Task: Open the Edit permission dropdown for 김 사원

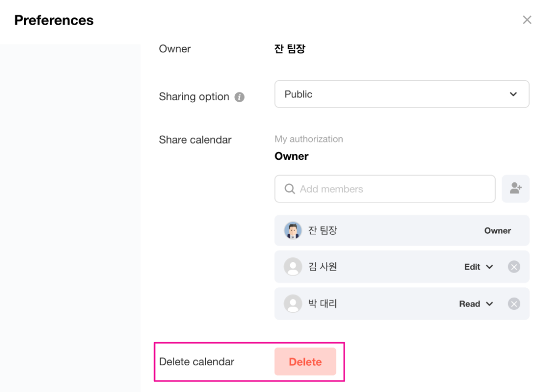Action: pyautogui.click(x=478, y=267)
